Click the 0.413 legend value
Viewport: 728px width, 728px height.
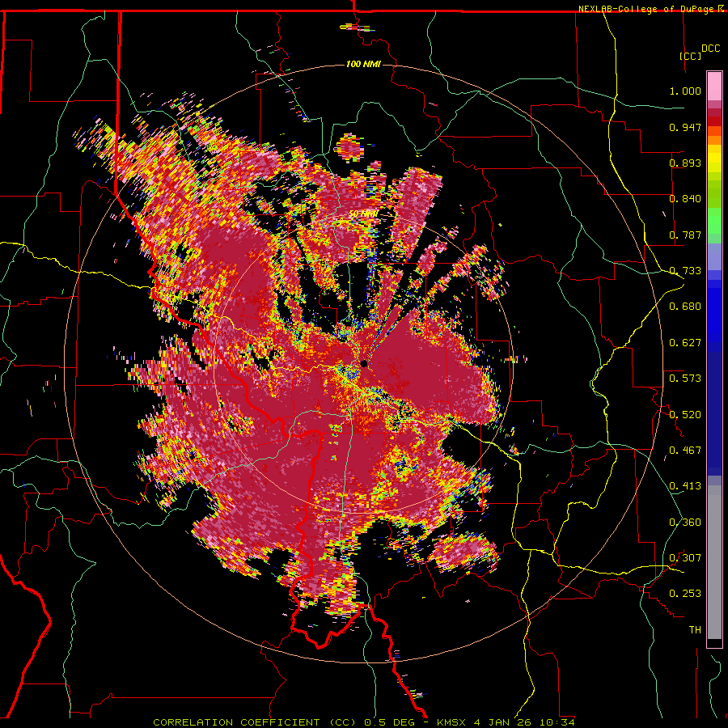pyautogui.click(x=685, y=486)
